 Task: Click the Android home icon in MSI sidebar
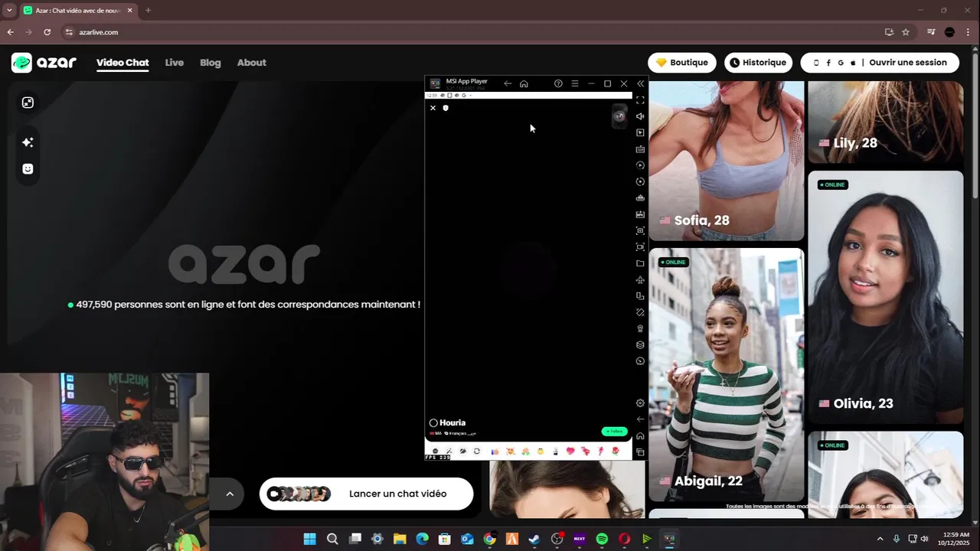640,436
